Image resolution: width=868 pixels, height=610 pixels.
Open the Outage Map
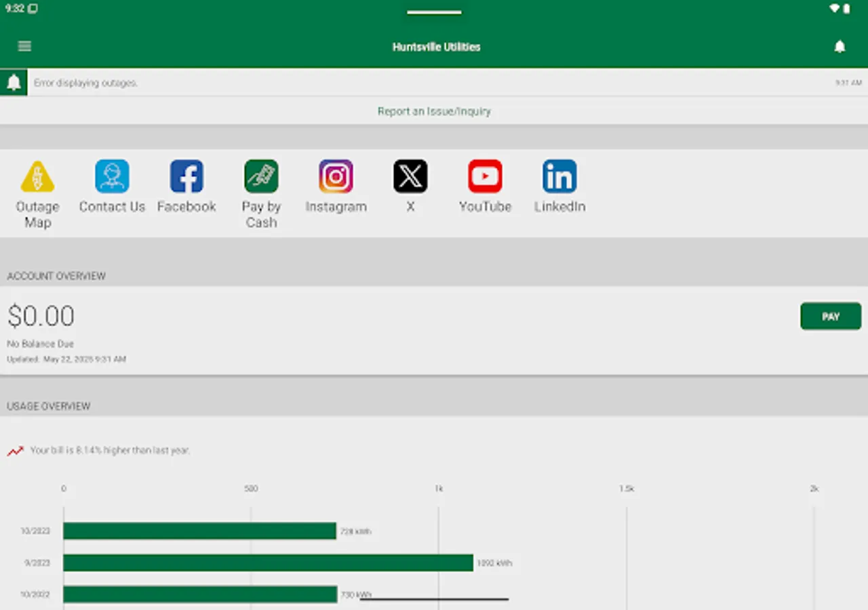(37, 176)
